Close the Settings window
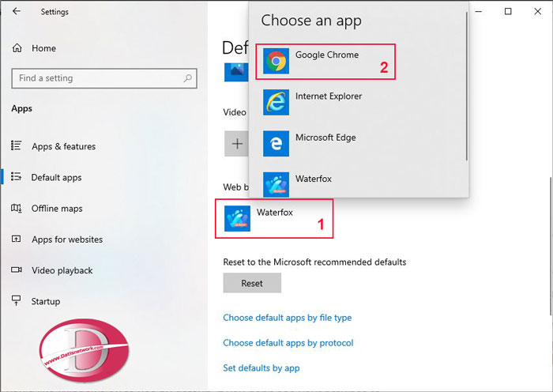 [537, 11]
